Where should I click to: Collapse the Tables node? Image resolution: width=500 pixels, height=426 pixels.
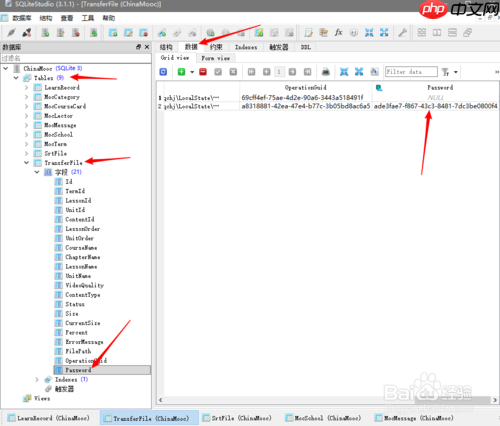tap(16, 78)
